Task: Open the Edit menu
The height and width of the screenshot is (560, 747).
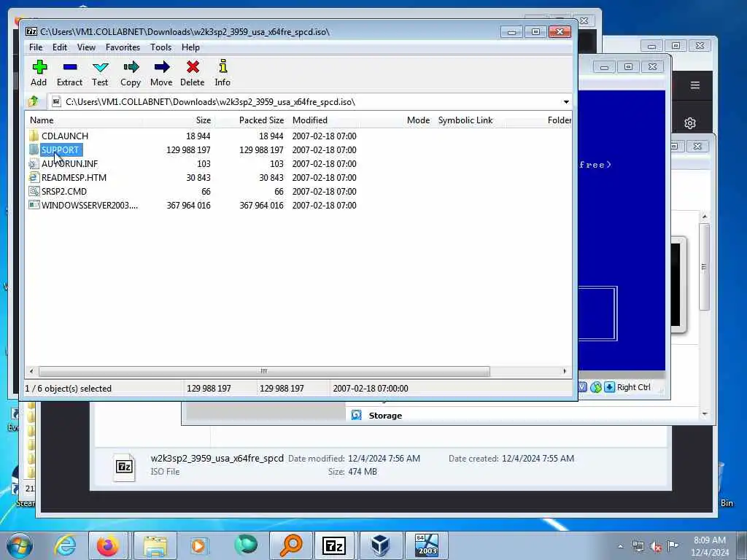Action: [60, 47]
